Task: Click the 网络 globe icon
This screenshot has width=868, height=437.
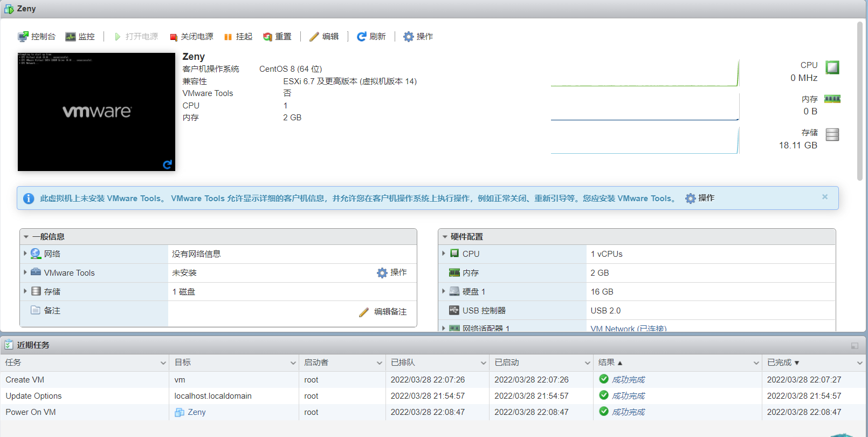Action: tap(36, 254)
